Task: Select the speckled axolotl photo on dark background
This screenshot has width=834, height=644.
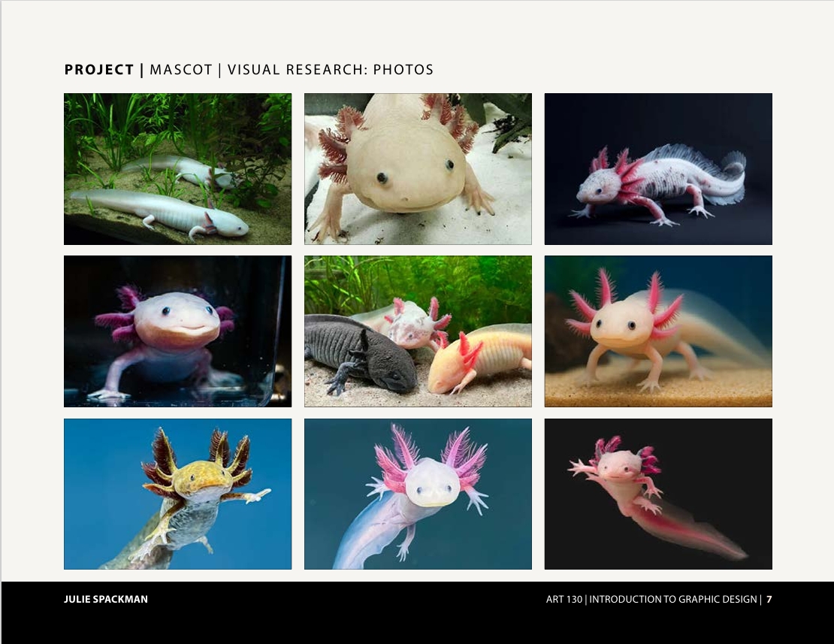Action: coord(658,169)
